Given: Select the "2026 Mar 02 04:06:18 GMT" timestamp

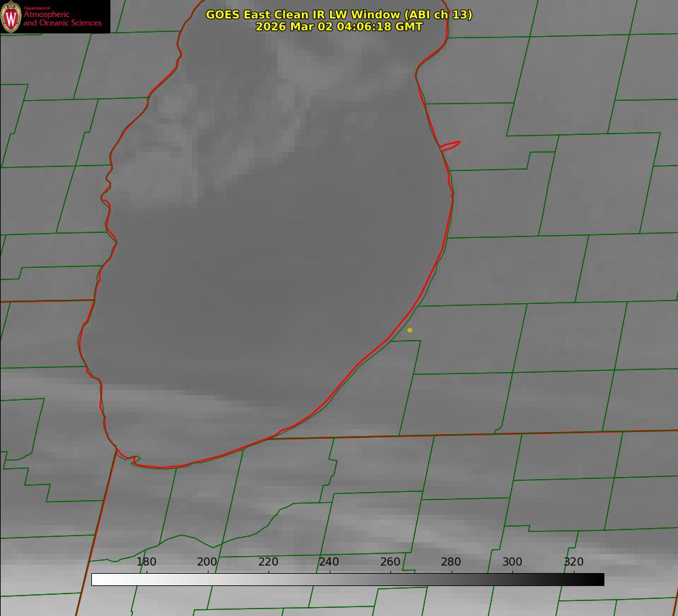Looking at the screenshot, I should (339, 27).
